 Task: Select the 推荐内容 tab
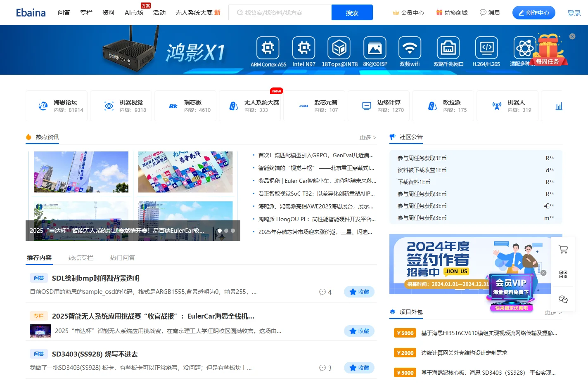(x=39, y=258)
